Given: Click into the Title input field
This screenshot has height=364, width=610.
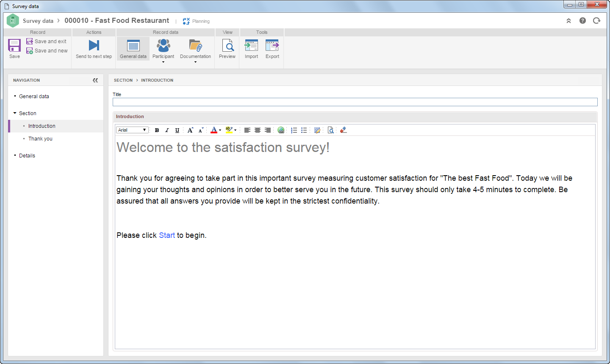Looking at the screenshot, I should click(x=355, y=102).
